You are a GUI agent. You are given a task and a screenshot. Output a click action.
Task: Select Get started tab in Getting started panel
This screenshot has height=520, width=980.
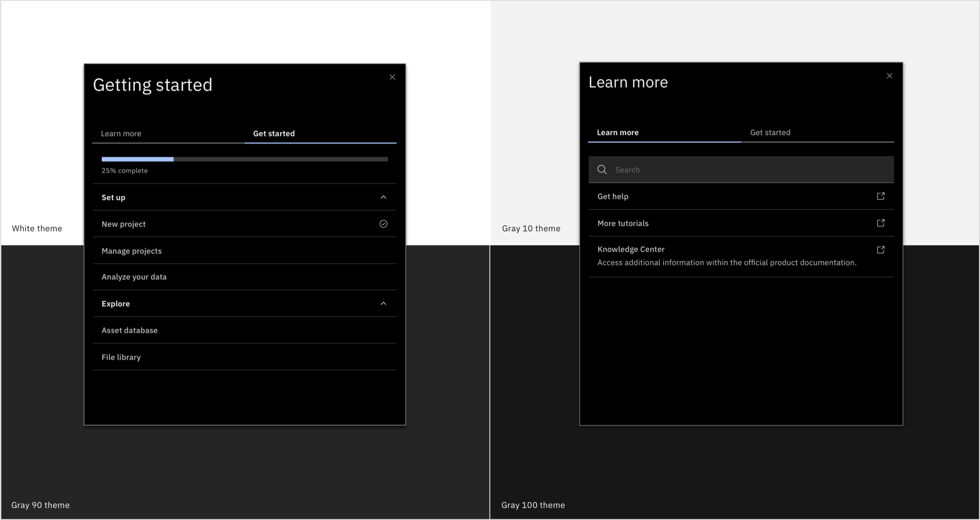(x=274, y=133)
